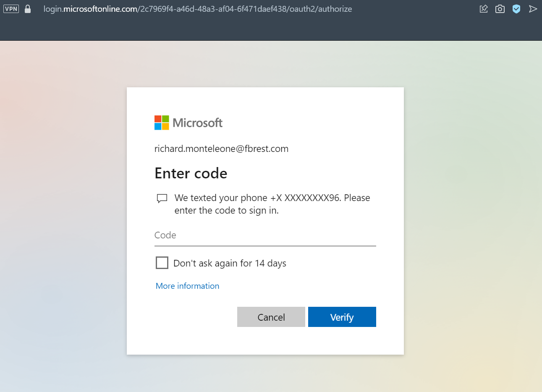Screen dimensions: 542x392
Task: Click the VPN badge in address bar
Action: (11, 9)
